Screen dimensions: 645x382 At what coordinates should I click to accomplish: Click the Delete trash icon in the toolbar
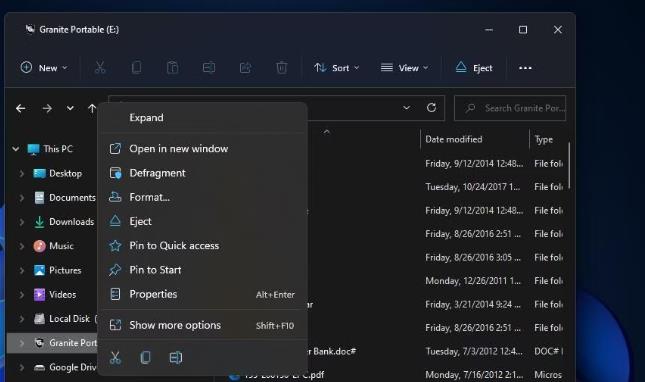282,67
